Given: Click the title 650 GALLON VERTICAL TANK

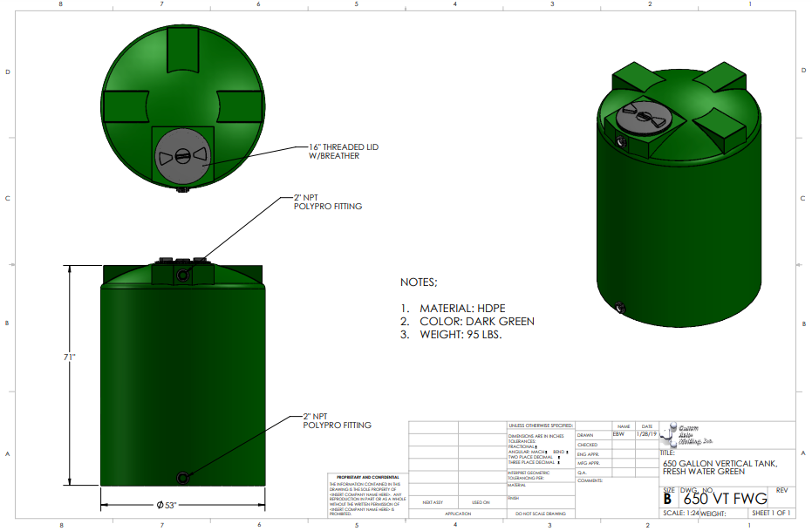Looking at the screenshot, I should pyautogui.click(x=718, y=463).
